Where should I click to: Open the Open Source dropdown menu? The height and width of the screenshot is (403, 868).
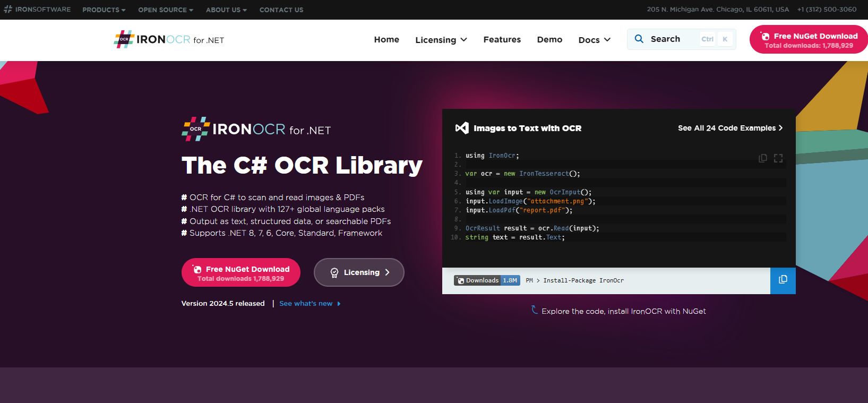pyautogui.click(x=166, y=10)
